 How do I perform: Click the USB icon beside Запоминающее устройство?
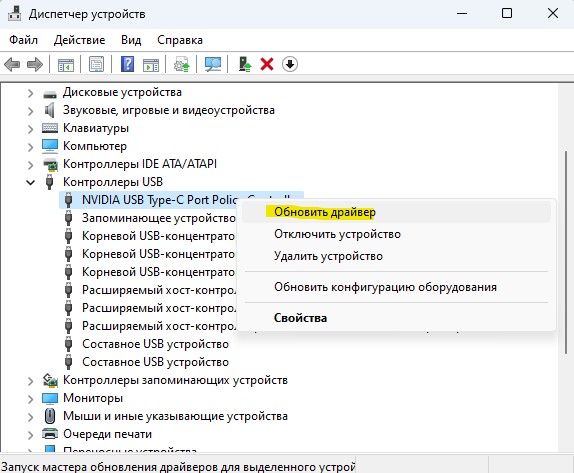coord(68,218)
